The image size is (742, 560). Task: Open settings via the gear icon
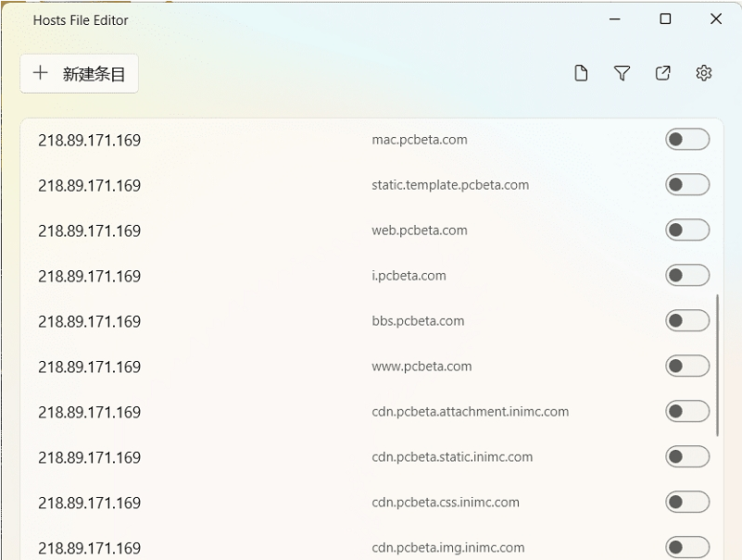tap(703, 73)
